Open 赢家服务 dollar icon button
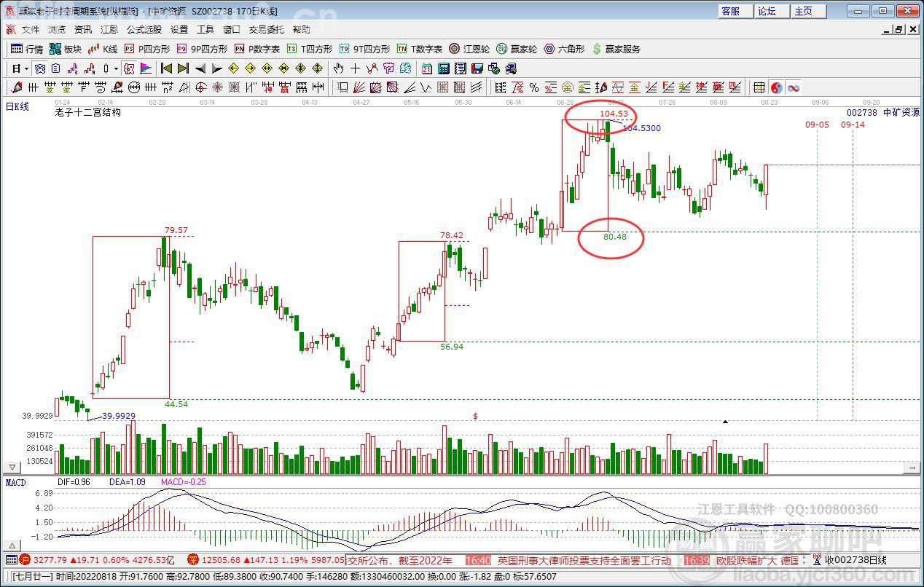Viewport: 924px width, 587px height. click(x=616, y=49)
